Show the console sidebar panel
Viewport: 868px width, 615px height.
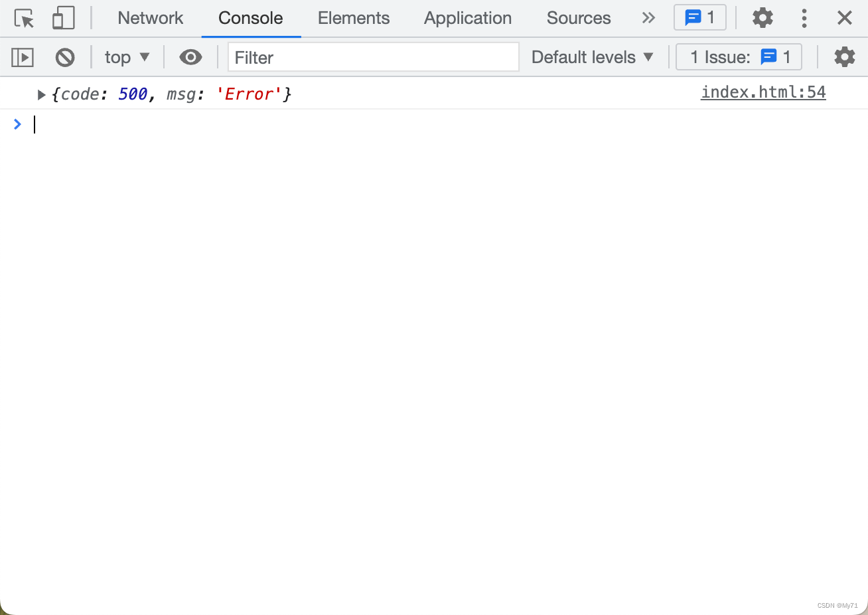23,58
